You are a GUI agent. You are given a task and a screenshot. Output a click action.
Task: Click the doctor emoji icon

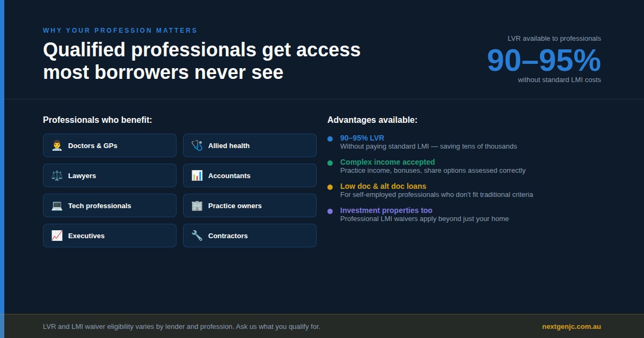click(57, 145)
